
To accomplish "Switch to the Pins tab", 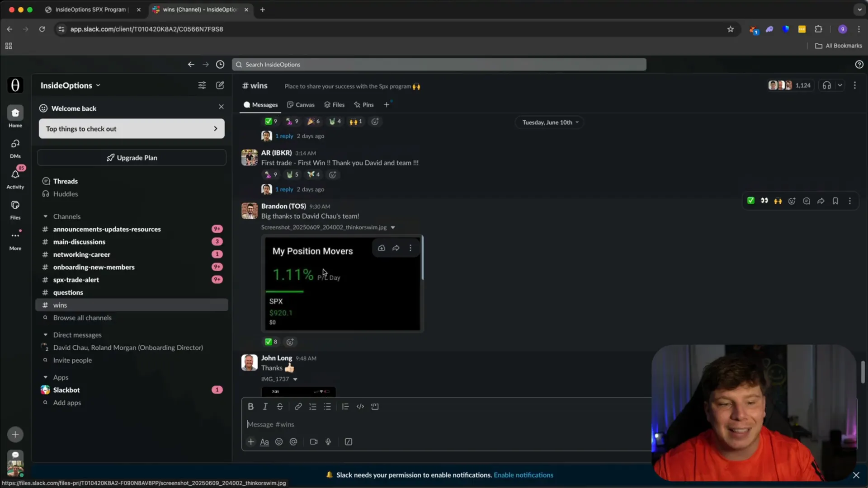I will [364, 105].
